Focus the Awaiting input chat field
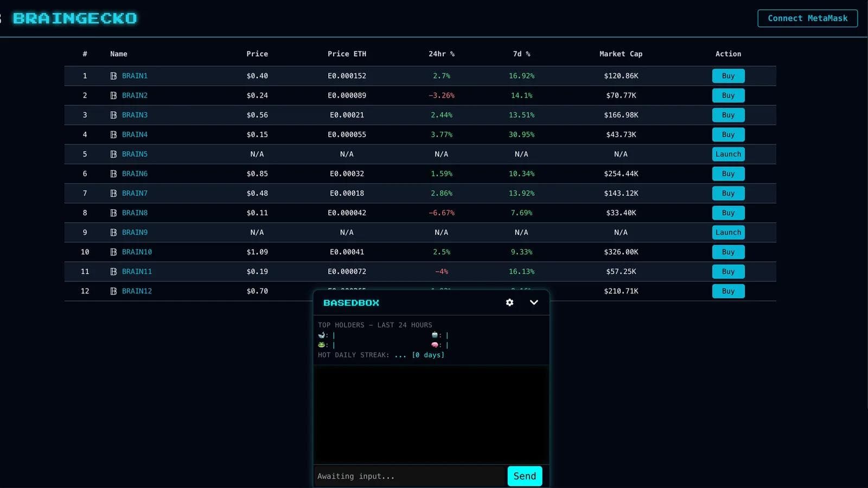This screenshot has width=868, height=488. coord(410,476)
